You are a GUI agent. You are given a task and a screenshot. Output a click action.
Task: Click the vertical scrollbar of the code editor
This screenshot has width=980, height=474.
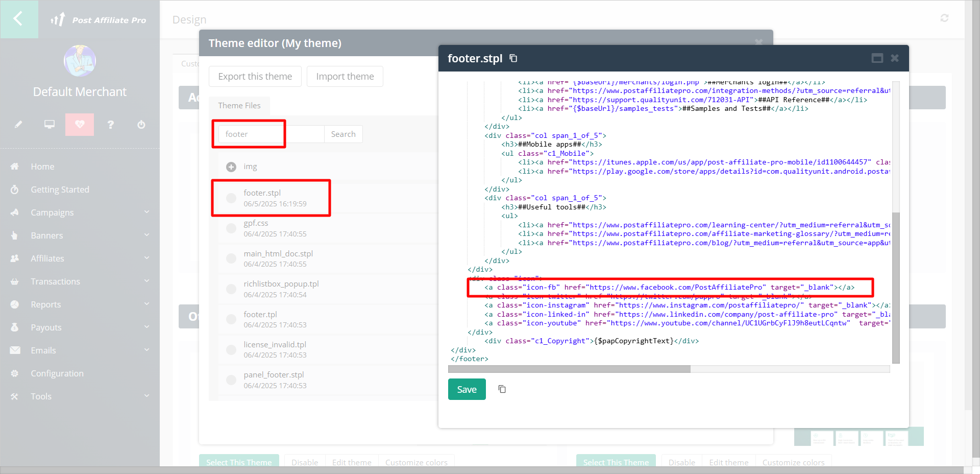tap(896, 288)
